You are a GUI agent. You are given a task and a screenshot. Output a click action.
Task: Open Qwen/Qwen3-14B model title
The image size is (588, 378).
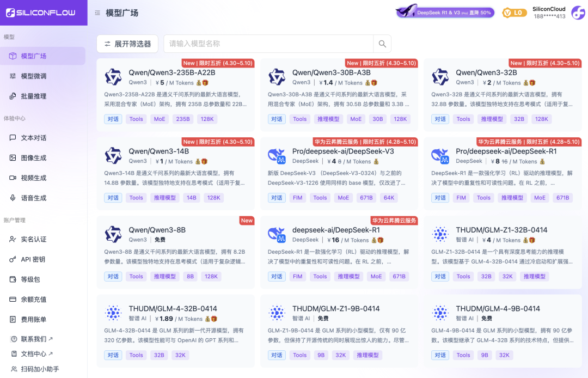point(159,151)
